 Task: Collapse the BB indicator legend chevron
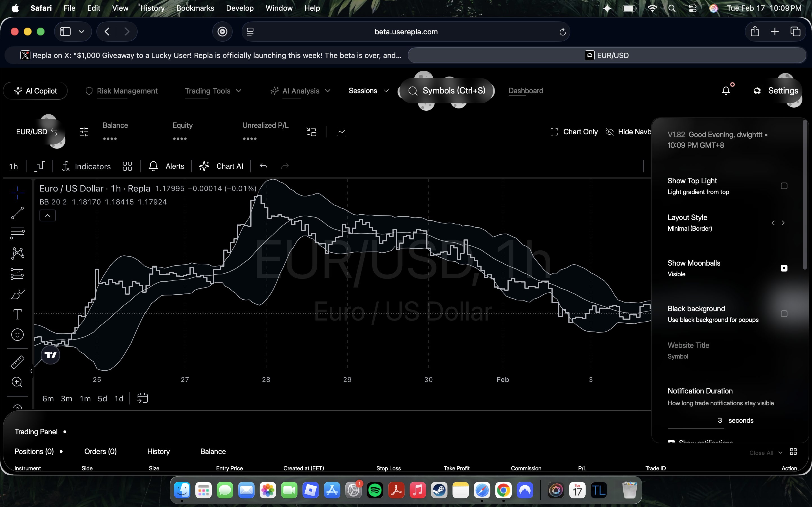[x=48, y=215]
